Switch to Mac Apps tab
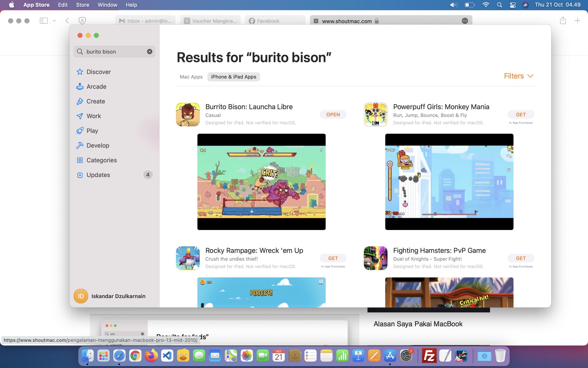The image size is (588, 368). pos(191,77)
